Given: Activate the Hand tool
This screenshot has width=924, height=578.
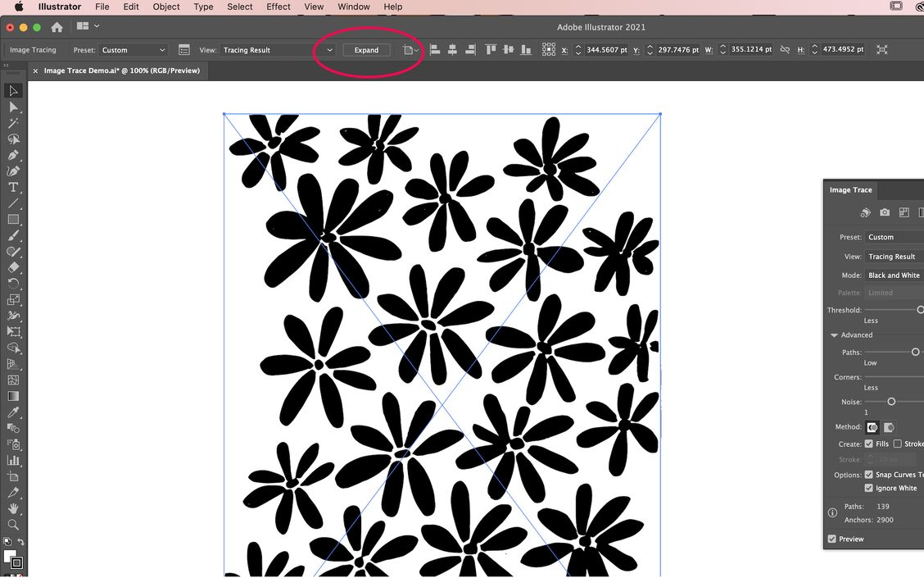Looking at the screenshot, I should [13, 508].
